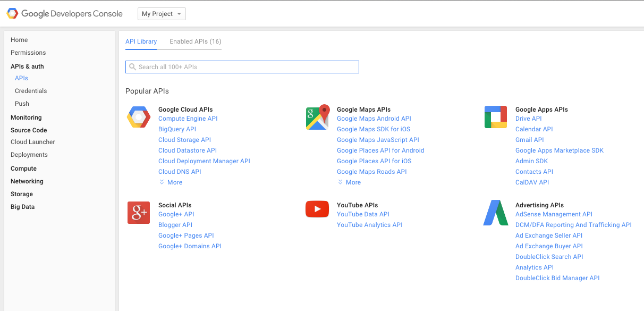This screenshot has height=311, width=644.
Task: Expand the Big Data sidebar section
Action: point(22,207)
